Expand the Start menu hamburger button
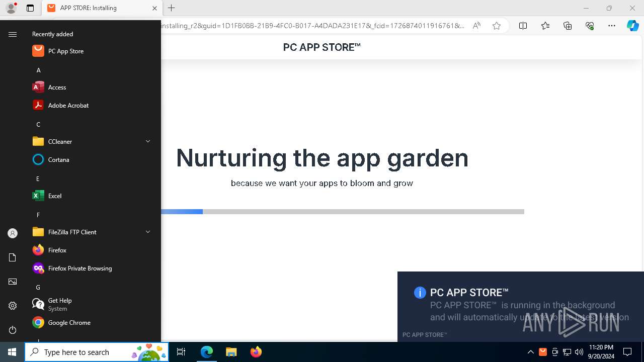 (13, 34)
